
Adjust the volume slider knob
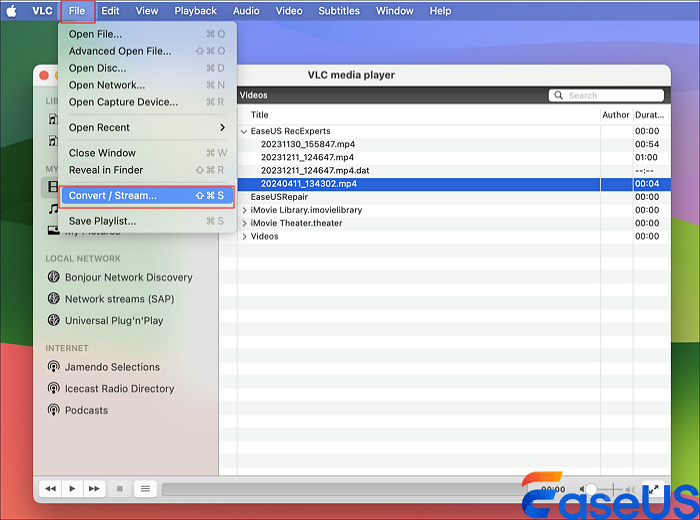(591, 489)
